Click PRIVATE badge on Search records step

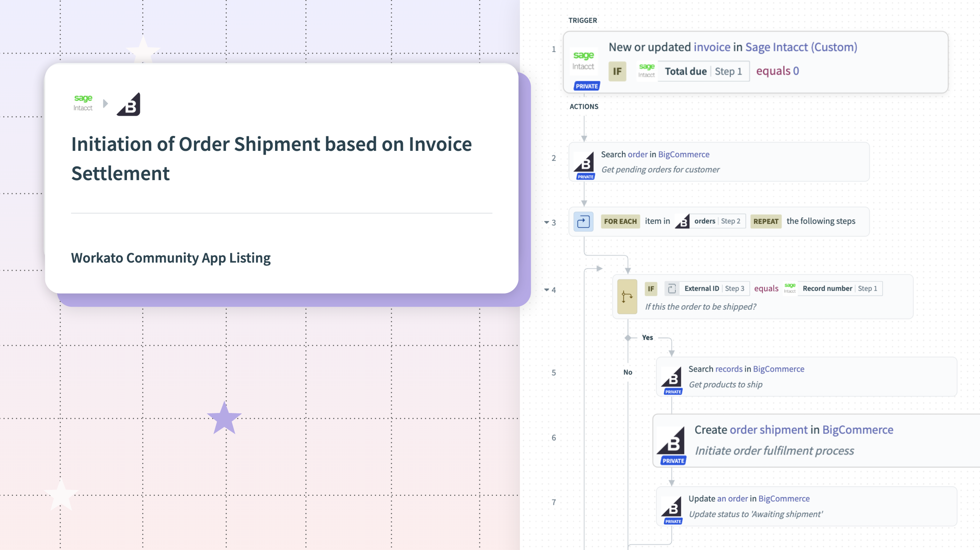coord(673,392)
